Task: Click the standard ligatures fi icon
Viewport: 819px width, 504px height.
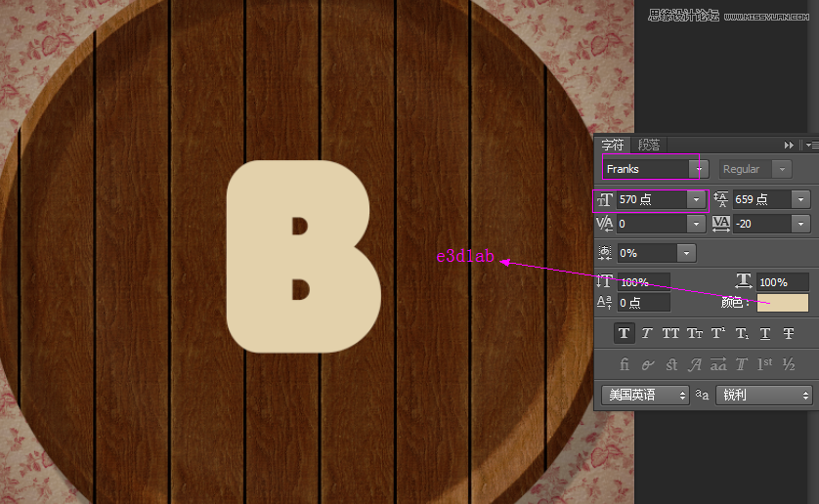Action: [624, 364]
